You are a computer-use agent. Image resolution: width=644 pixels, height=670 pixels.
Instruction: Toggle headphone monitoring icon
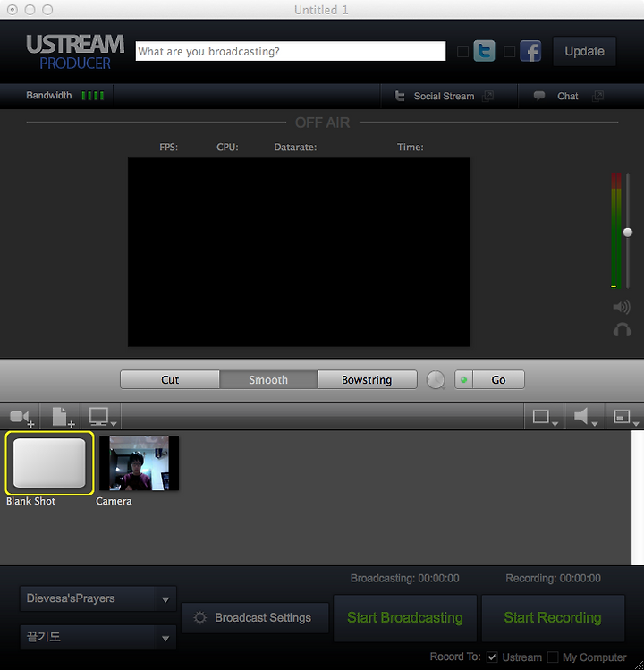tap(623, 330)
